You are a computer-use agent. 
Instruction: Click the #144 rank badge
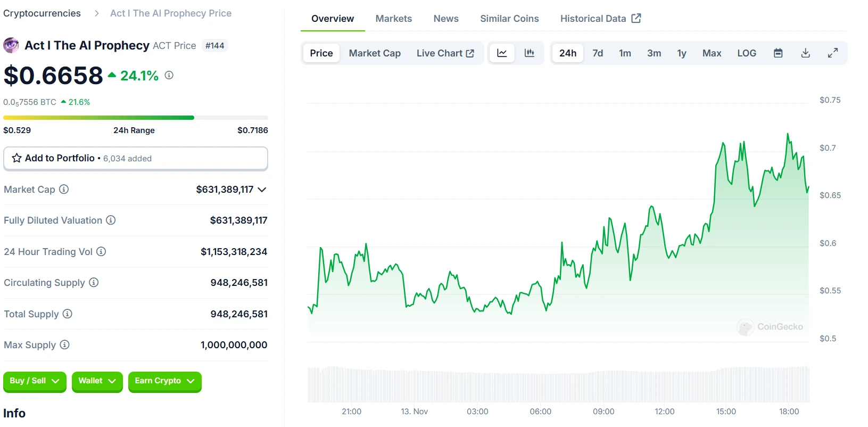pos(215,46)
